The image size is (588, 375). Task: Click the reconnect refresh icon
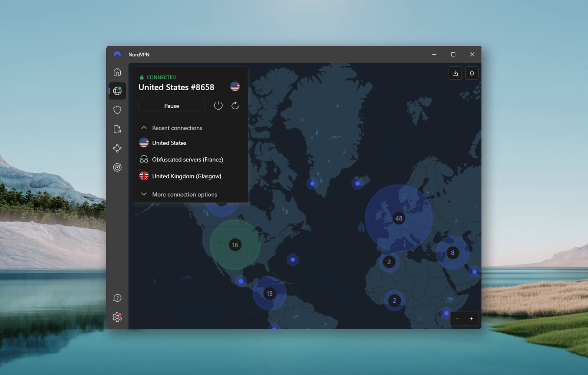(235, 106)
